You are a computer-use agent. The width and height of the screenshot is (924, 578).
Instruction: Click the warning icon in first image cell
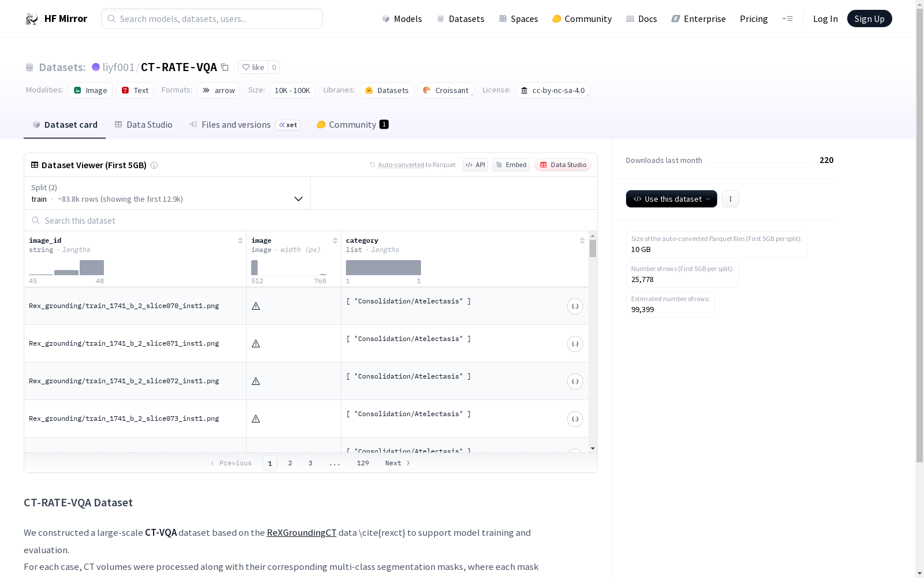pyautogui.click(x=256, y=306)
